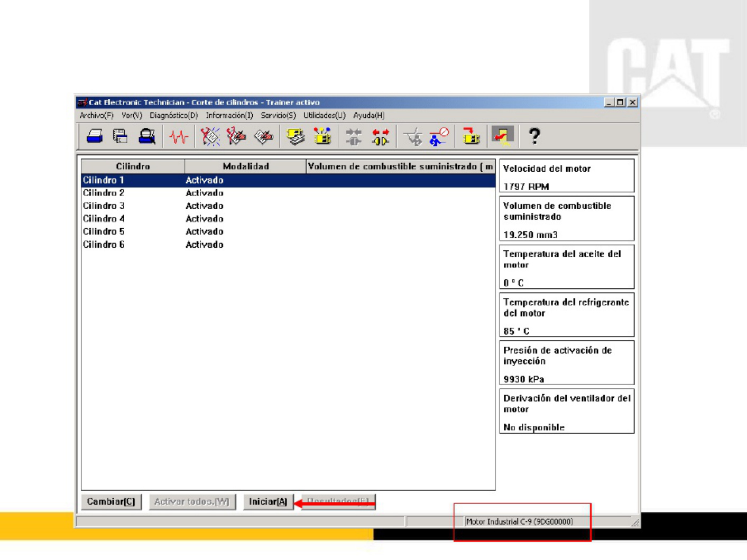Open help with the question mark icon
Viewport: 747px width, 560px height.
point(534,136)
